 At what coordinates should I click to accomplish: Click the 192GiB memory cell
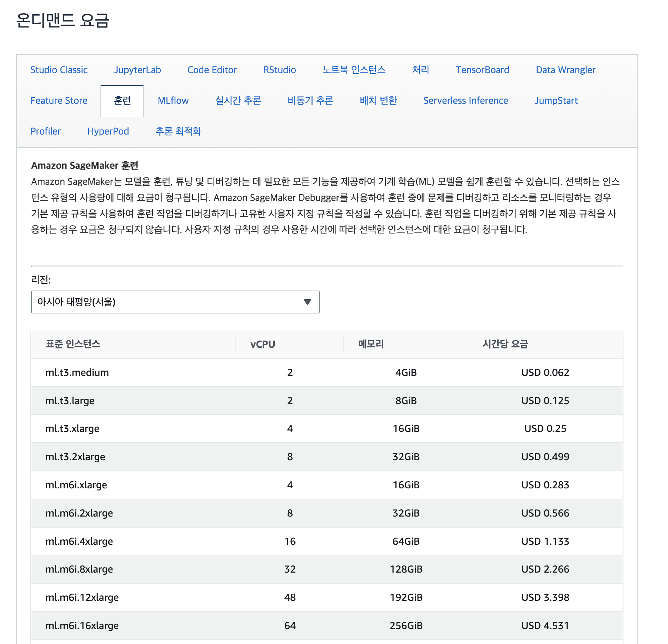(x=406, y=597)
